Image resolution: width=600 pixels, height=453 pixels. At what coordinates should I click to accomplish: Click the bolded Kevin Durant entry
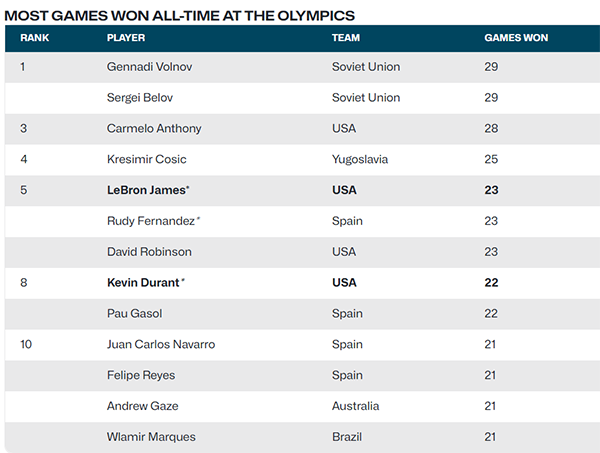coord(146,283)
